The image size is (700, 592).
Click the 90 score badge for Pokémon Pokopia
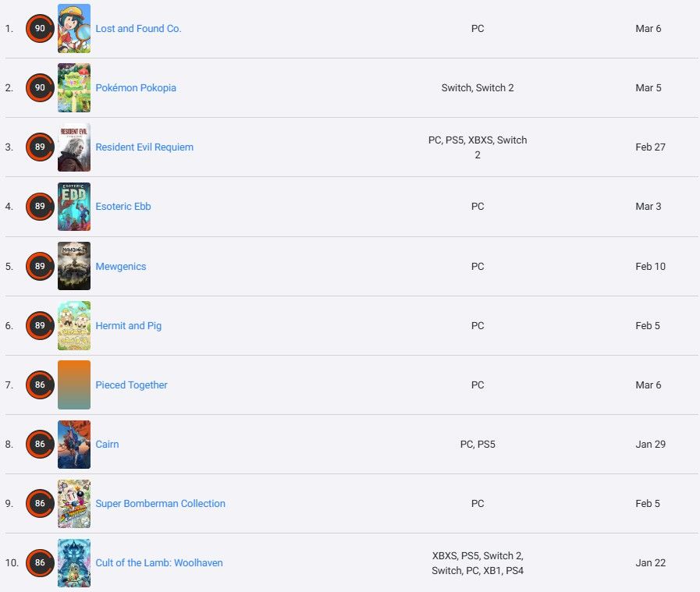click(40, 88)
